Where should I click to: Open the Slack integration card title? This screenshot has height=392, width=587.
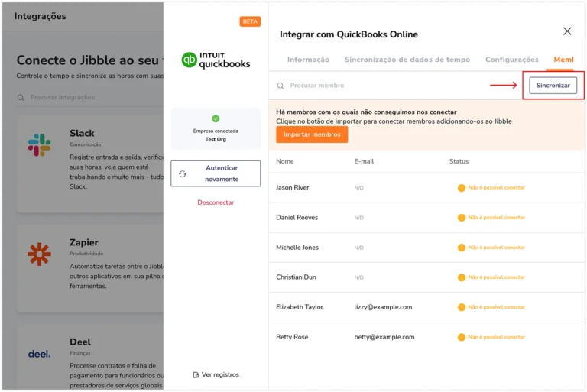[x=82, y=133]
